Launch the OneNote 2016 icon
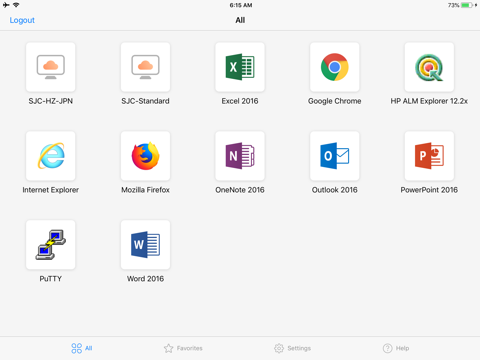480x360 pixels. coord(240,156)
